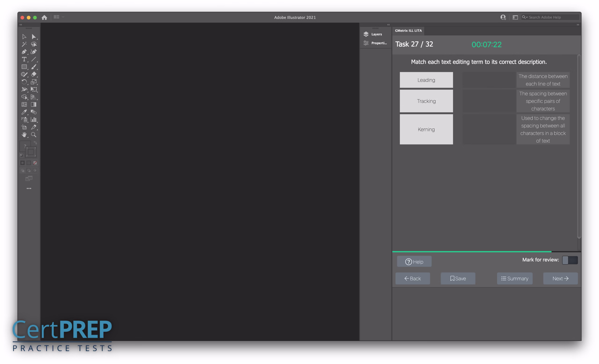599x364 pixels.
Task: Select the Type tool
Action: [24, 59]
